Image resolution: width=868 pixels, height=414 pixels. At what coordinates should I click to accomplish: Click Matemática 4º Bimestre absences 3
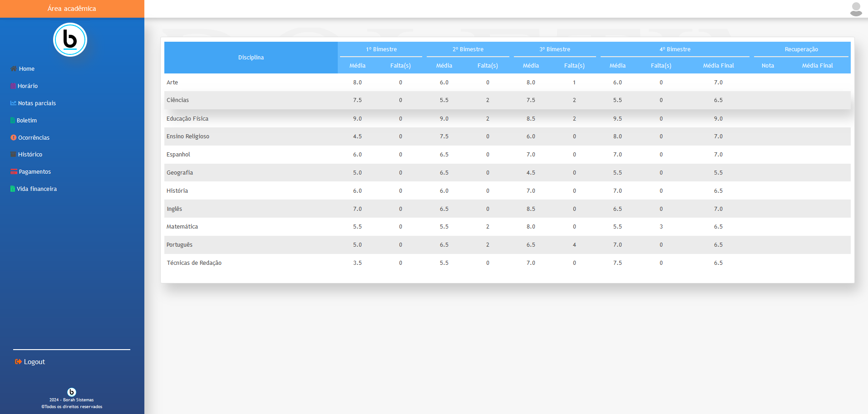[661, 227]
